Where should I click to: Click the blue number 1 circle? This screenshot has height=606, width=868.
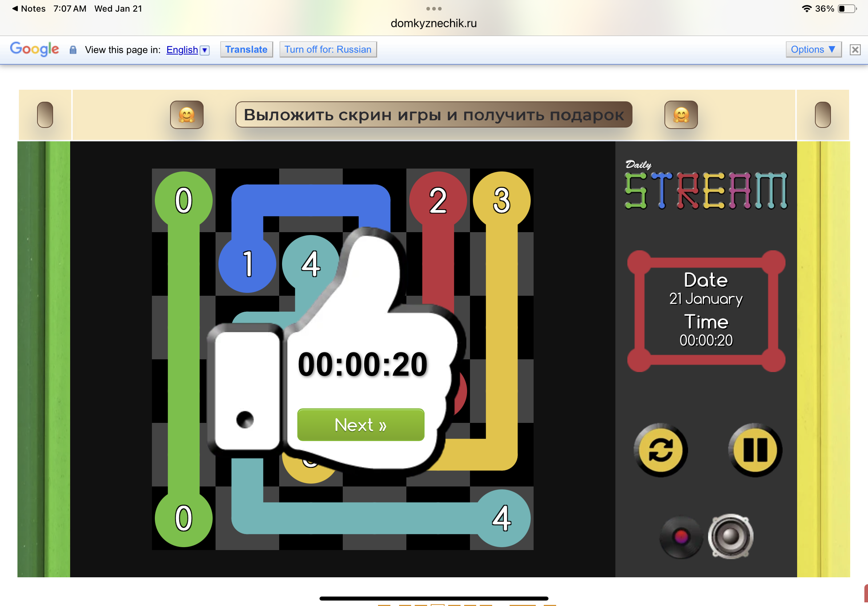point(247,264)
